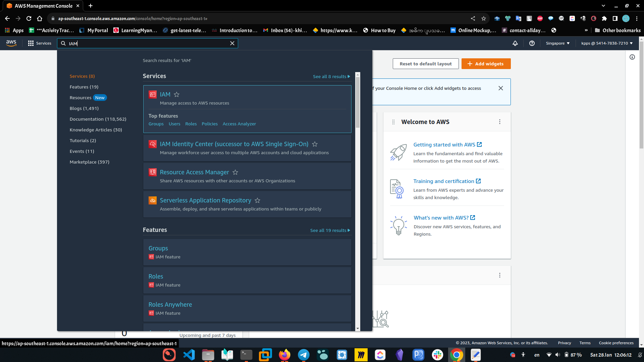Screen dimensions: 644x362
Task: Filter results by Knowledge Articles (30)
Action: coord(96,130)
